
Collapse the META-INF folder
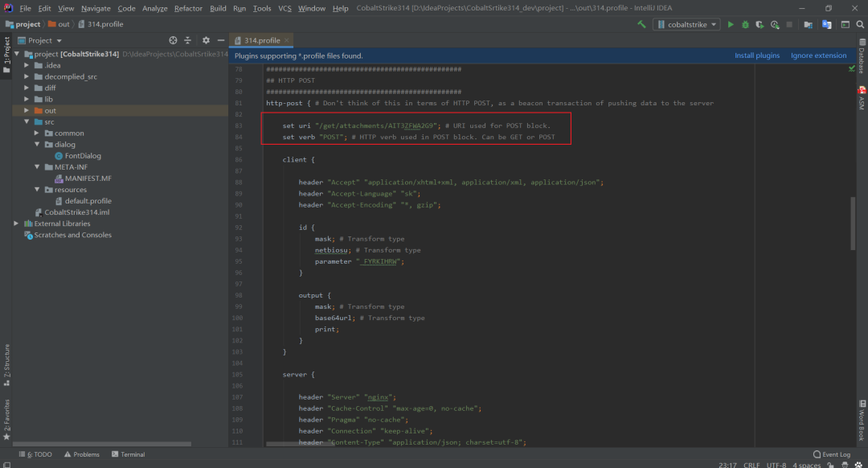[36, 166]
